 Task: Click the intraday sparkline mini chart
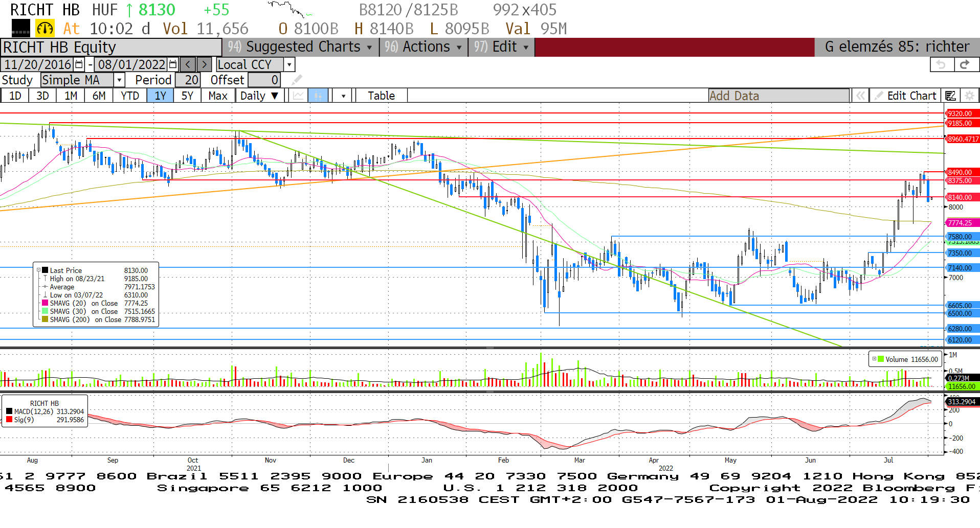(290, 10)
